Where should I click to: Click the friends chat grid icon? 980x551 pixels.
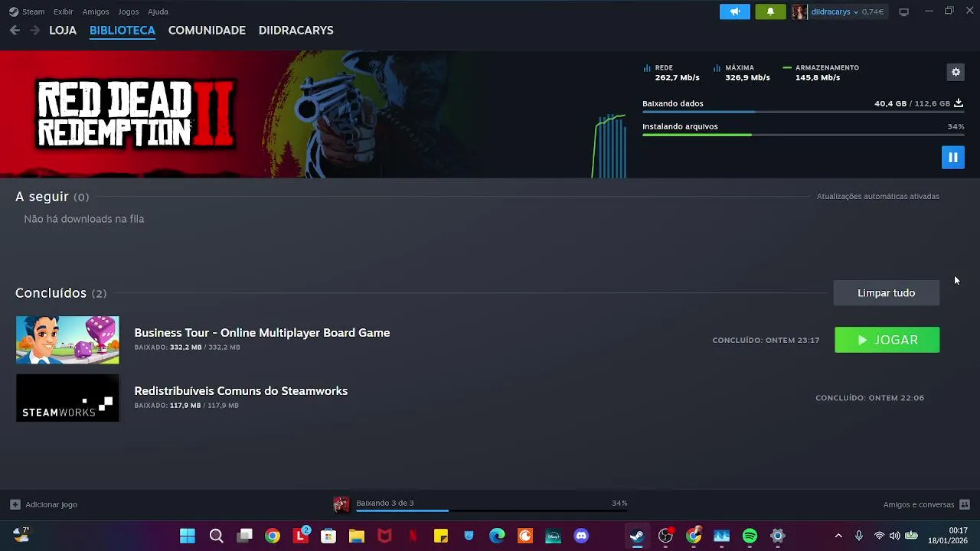965,504
